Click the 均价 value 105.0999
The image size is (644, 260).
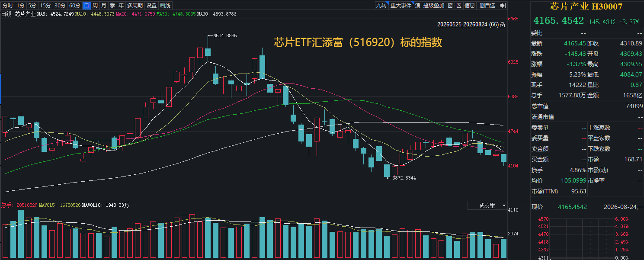[x=573, y=180]
